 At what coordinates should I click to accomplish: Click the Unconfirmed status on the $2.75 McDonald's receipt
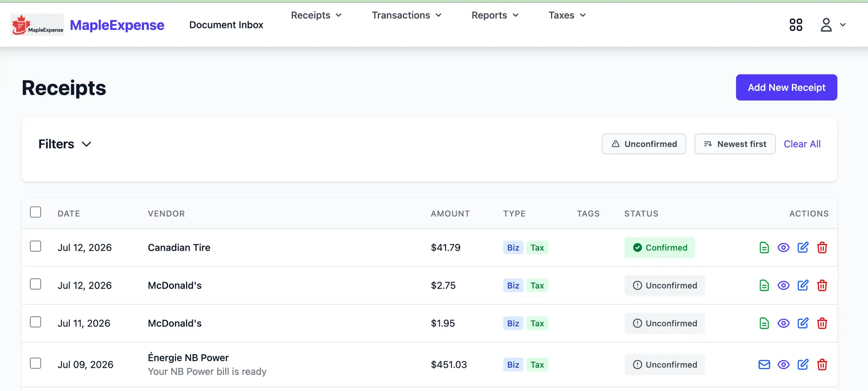coord(664,286)
